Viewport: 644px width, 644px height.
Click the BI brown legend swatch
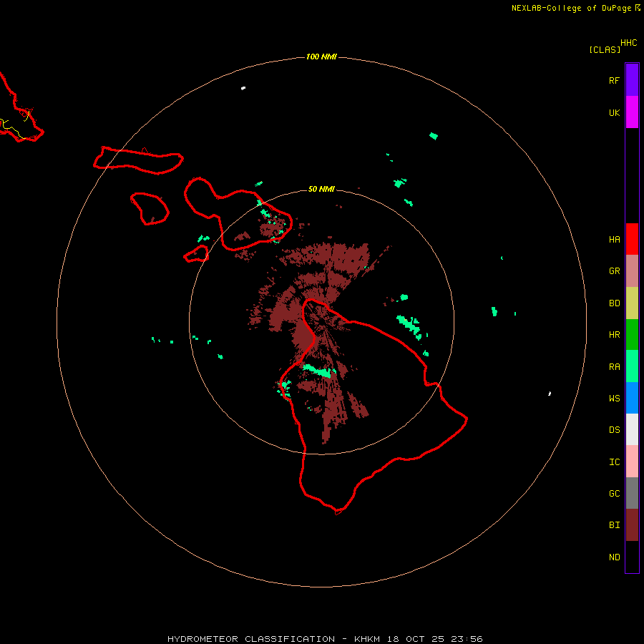click(632, 525)
